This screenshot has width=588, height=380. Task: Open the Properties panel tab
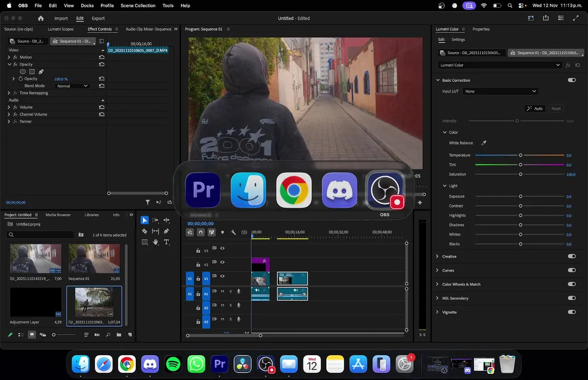[x=481, y=29]
